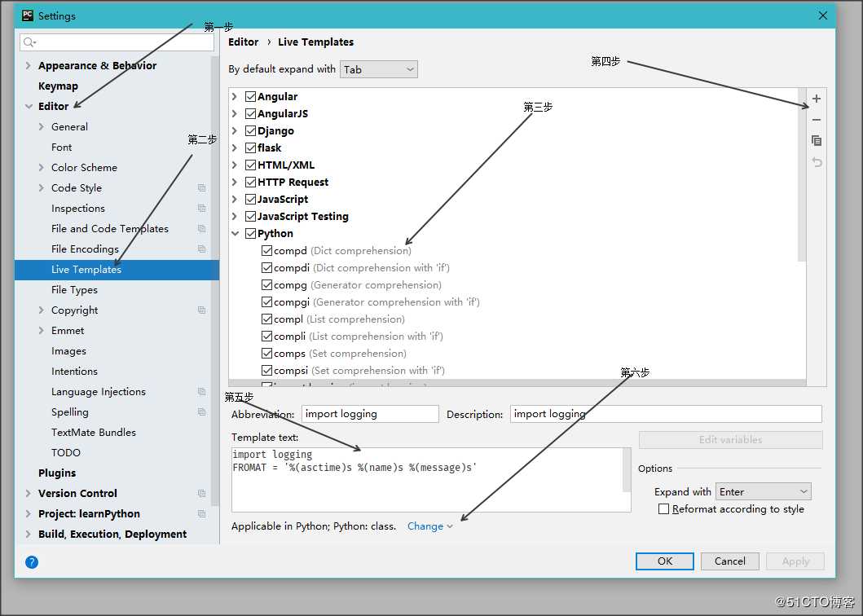The image size is (863, 616).
Task: Open Intentions settings page
Action: (74, 371)
